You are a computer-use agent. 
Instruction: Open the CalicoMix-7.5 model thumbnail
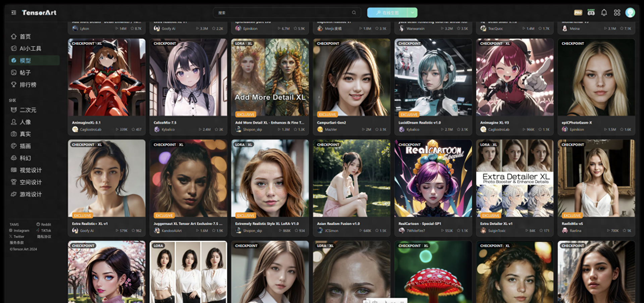point(188,77)
